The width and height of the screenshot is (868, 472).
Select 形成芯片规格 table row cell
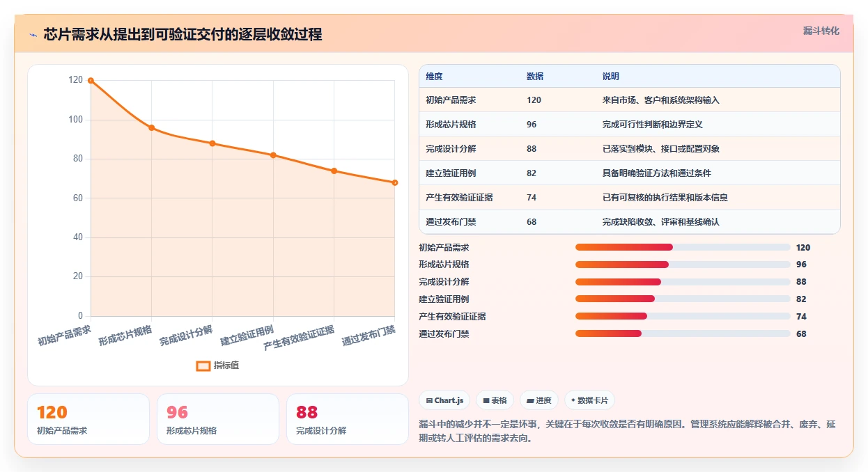click(x=451, y=125)
